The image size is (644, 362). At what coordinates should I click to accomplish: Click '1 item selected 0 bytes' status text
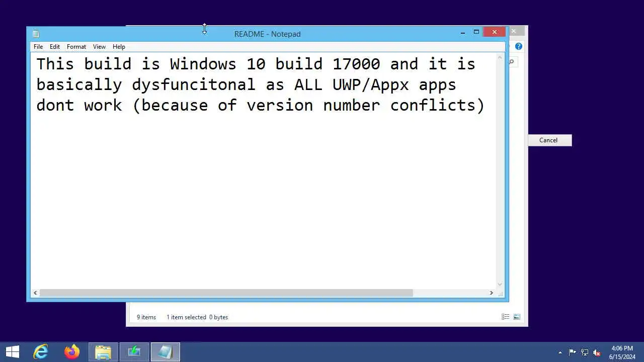coord(197,317)
